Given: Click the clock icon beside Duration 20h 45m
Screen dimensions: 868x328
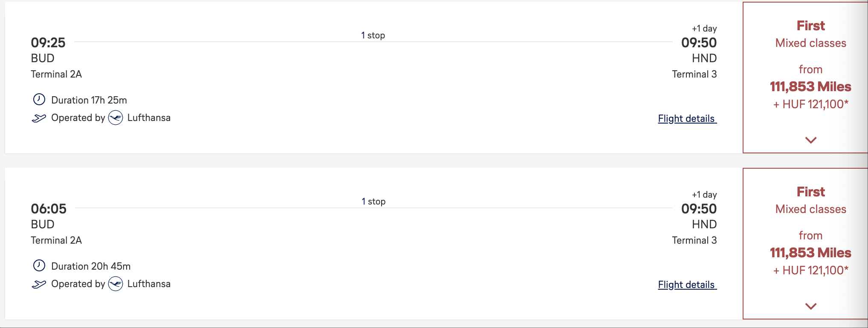Looking at the screenshot, I should tap(39, 266).
